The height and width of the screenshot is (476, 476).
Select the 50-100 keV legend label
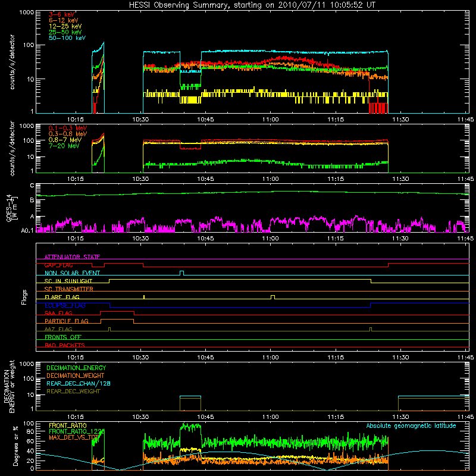67,38
